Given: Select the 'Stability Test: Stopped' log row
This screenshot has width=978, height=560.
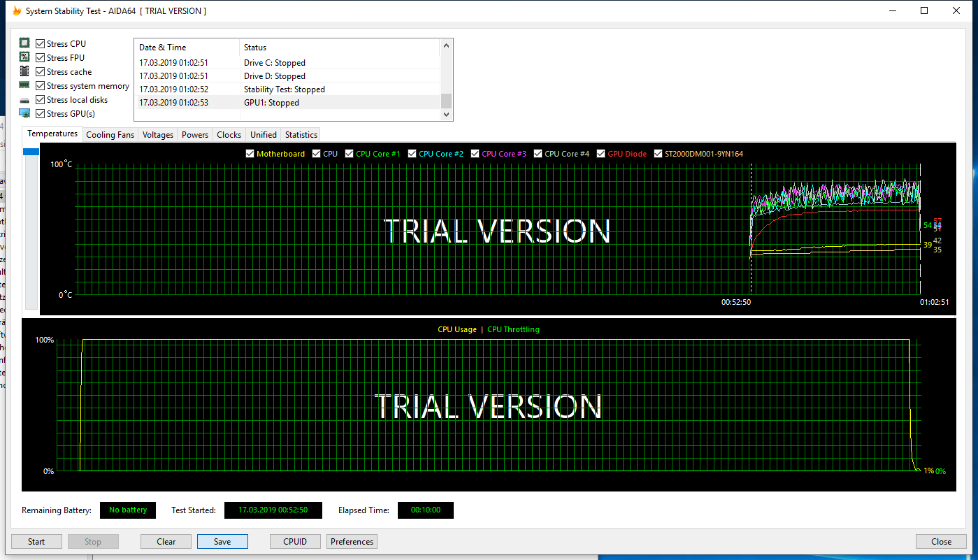Looking at the screenshot, I should [x=287, y=89].
